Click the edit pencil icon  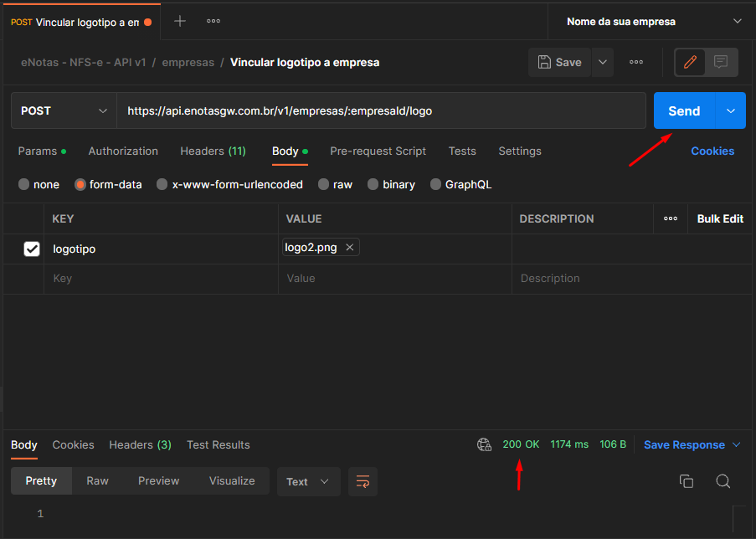tap(690, 62)
